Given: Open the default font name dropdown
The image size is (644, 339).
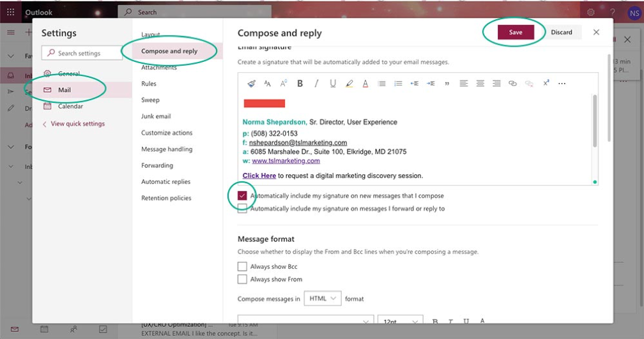Looking at the screenshot, I should coord(305,320).
